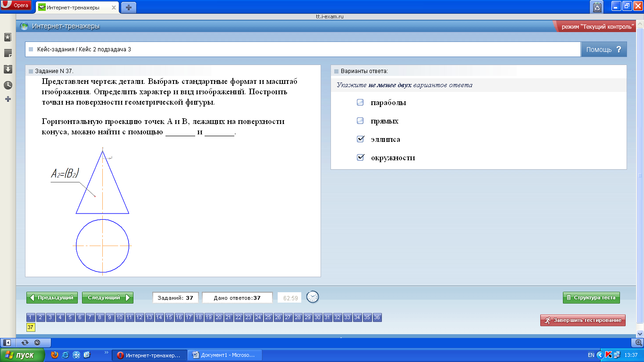Image resolution: width=644 pixels, height=362 pixels.
Task: Go to Следующий question
Action: point(107,297)
